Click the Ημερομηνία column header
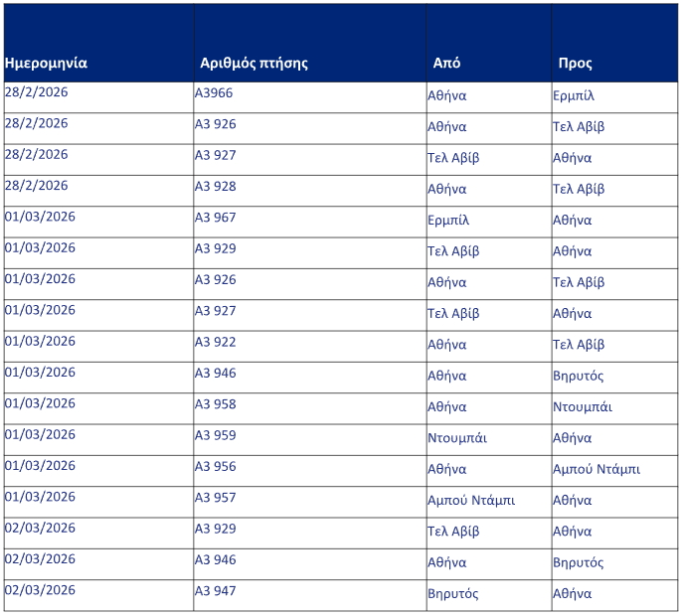 (46, 63)
